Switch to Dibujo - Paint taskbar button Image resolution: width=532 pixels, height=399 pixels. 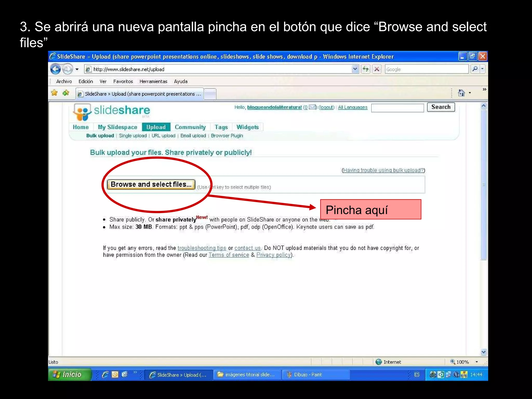[x=316, y=375]
